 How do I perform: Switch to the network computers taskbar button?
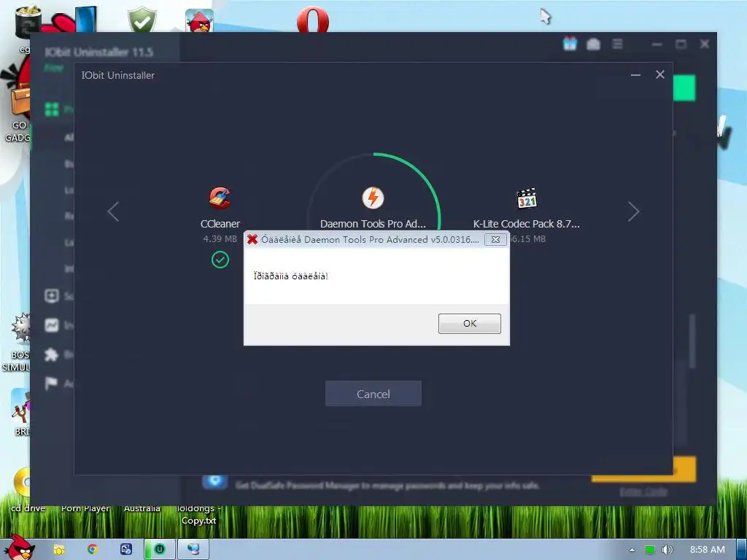[x=193, y=549]
